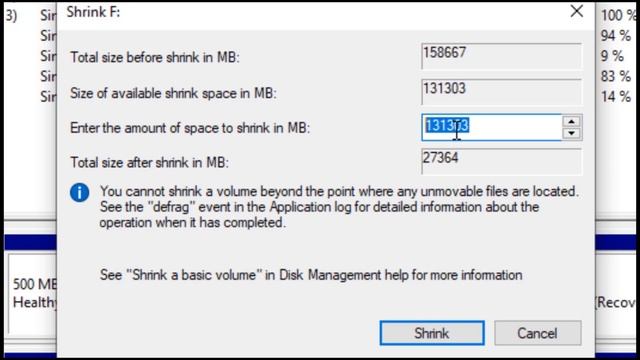Decrease shrink amount with down arrow
This screenshot has height=360, width=640.
pos(571,133)
